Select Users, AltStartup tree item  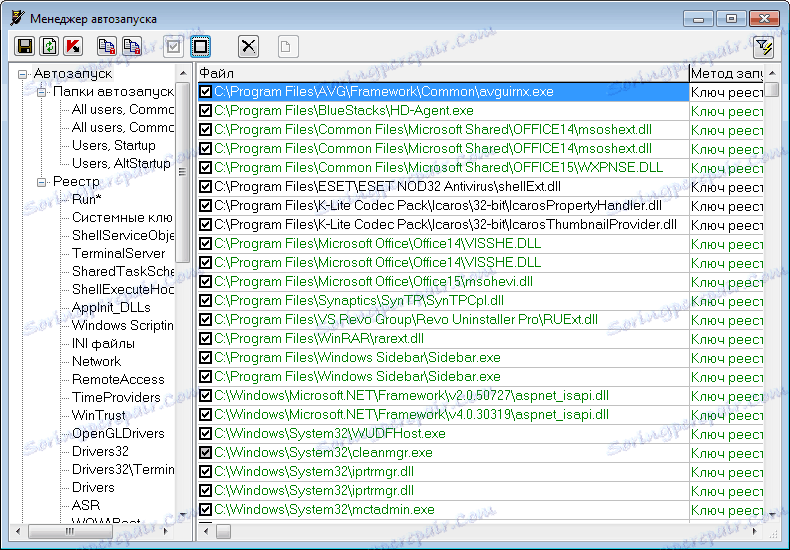tap(121, 163)
